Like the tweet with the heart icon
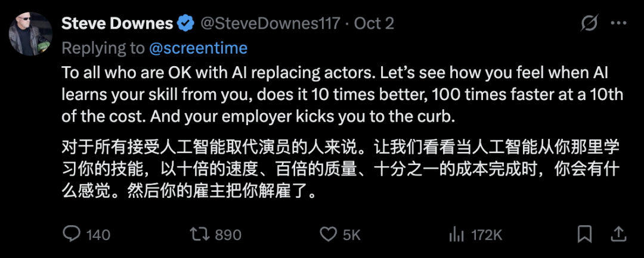 [x=329, y=234]
